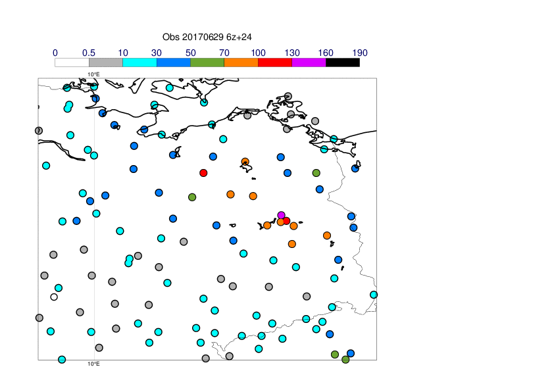This screenshot has width=554, height=392.
Task: Choose the black 160–190 legend swatch
Action: click(x=343, y=62)
